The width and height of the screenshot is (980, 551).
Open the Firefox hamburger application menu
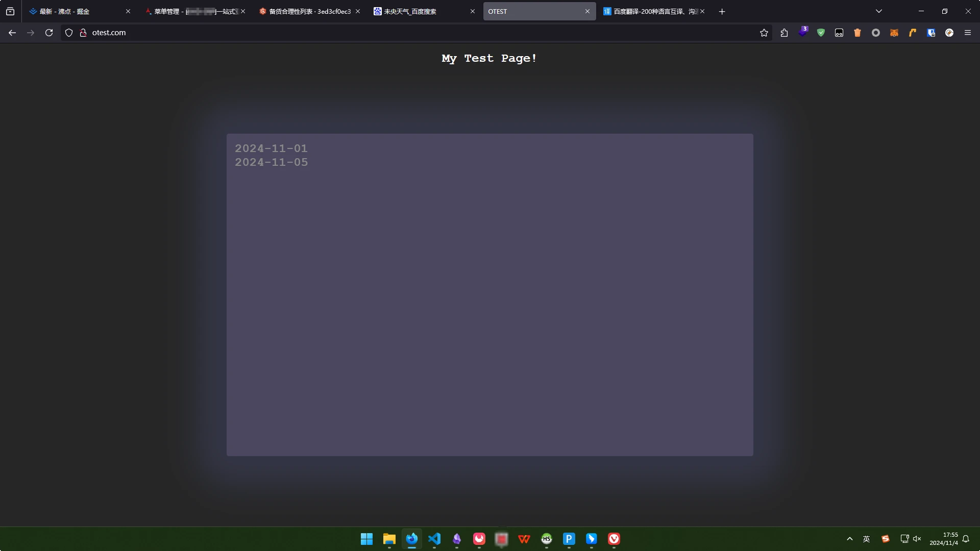pyautogui.click(x=967, y=33)
